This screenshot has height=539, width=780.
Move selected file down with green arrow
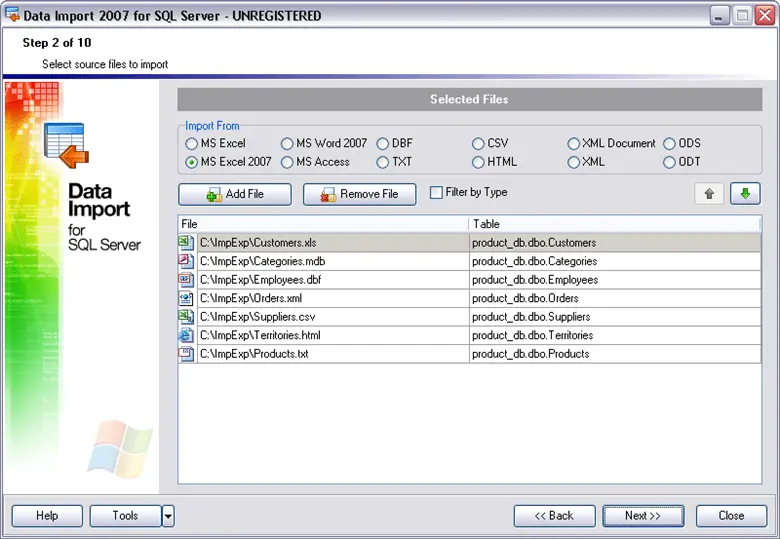745,194
